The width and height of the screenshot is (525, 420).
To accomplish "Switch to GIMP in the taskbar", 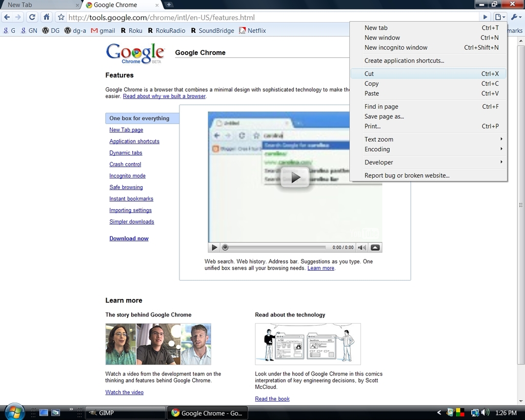I will 126,413.
